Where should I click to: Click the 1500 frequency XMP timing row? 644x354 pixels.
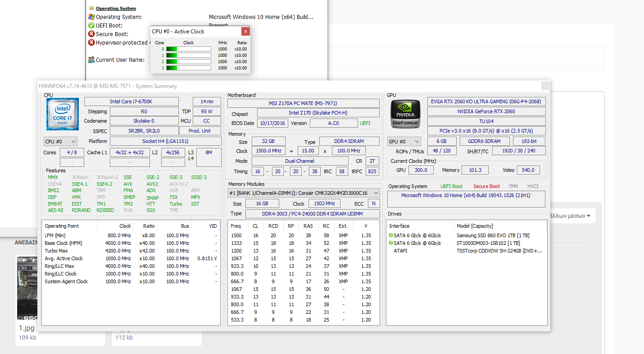click(304, 235)
